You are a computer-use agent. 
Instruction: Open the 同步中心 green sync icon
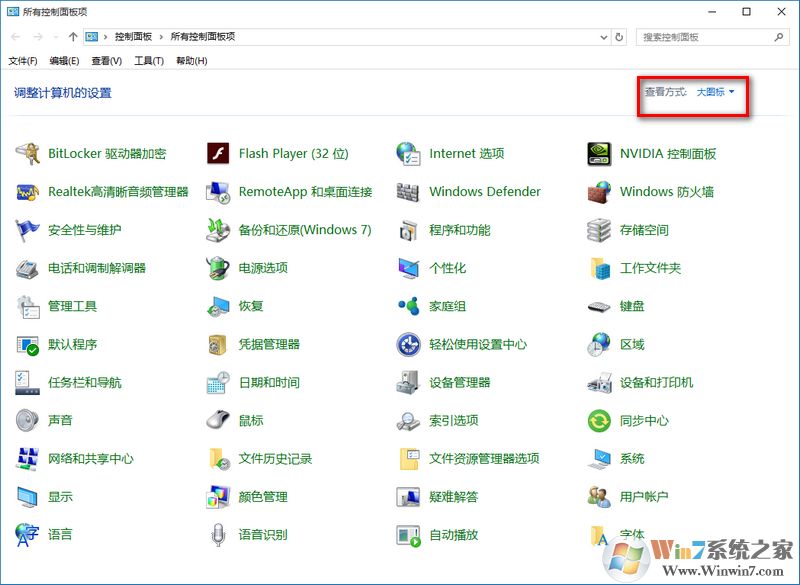pos(599,421)
